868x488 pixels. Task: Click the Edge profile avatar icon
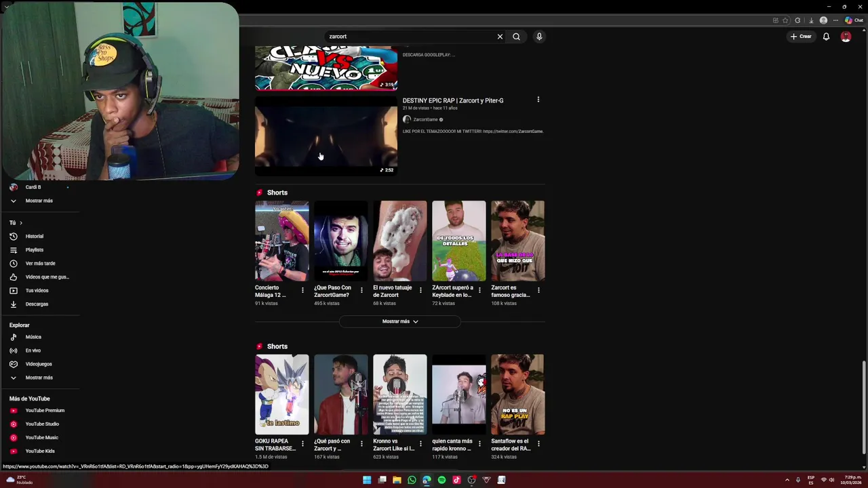(823, 20)
